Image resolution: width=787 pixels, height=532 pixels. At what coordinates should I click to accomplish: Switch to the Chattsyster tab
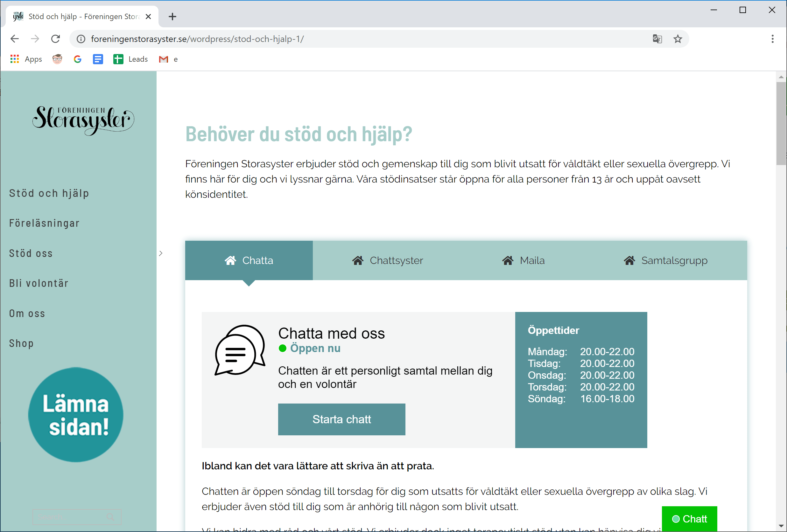point(387,260)
